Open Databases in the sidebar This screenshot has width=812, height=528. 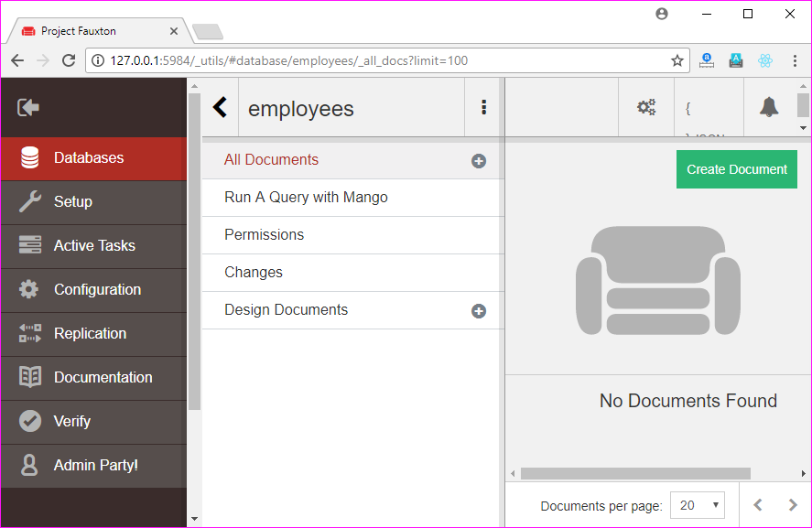tap(93, 158)
